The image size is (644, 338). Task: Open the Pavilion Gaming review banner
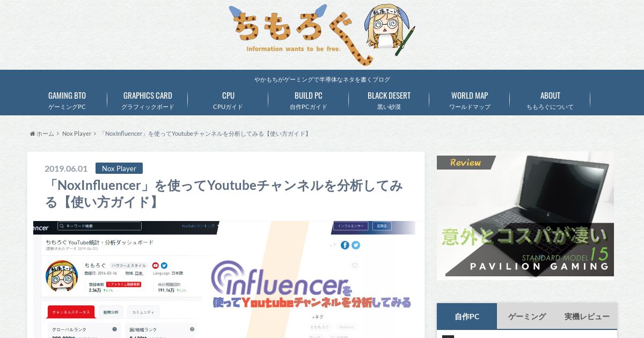point(525,215)
